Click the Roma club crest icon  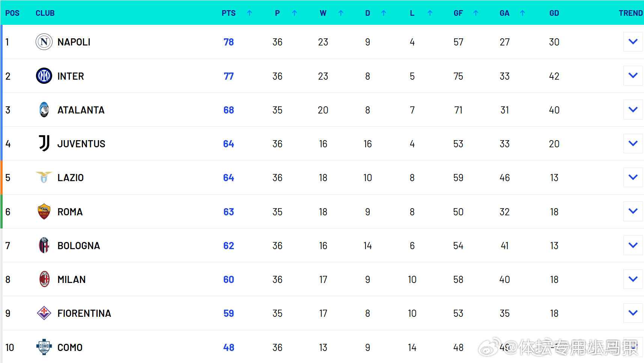44,212
